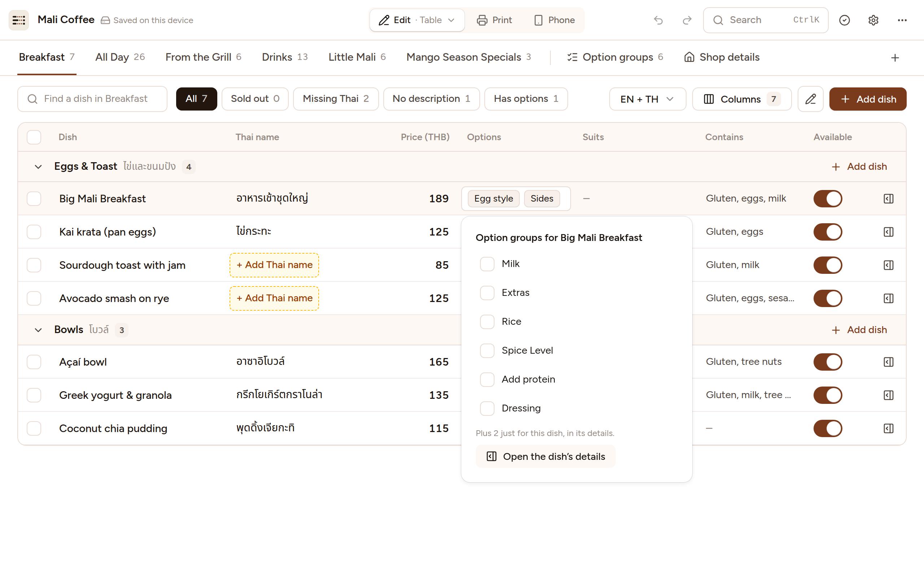Image resolution: width=924 pixels, height=578 pixels.
Task: Toggle availability of Coconut chia pudding
Action: tap(827, 428)
